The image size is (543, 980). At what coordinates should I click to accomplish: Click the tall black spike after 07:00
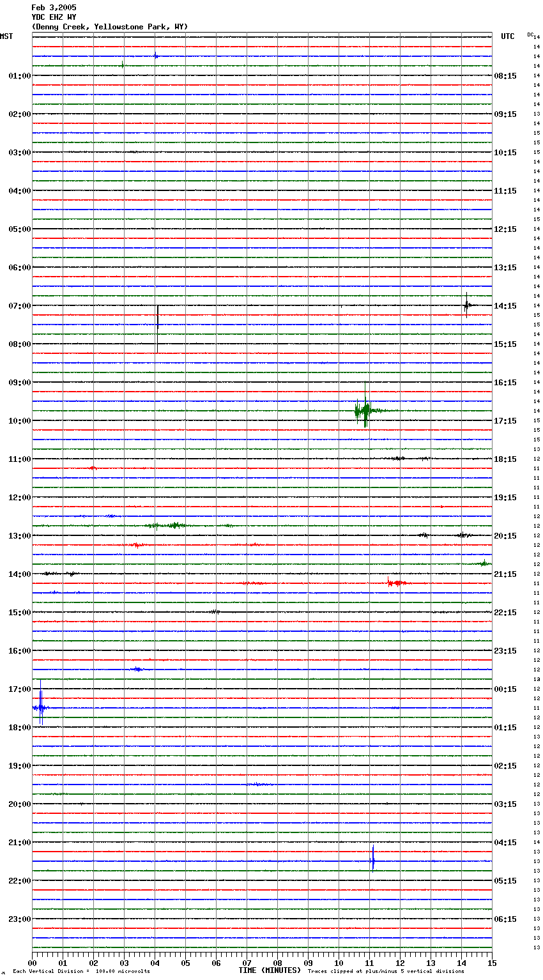(x=157, y=329)
